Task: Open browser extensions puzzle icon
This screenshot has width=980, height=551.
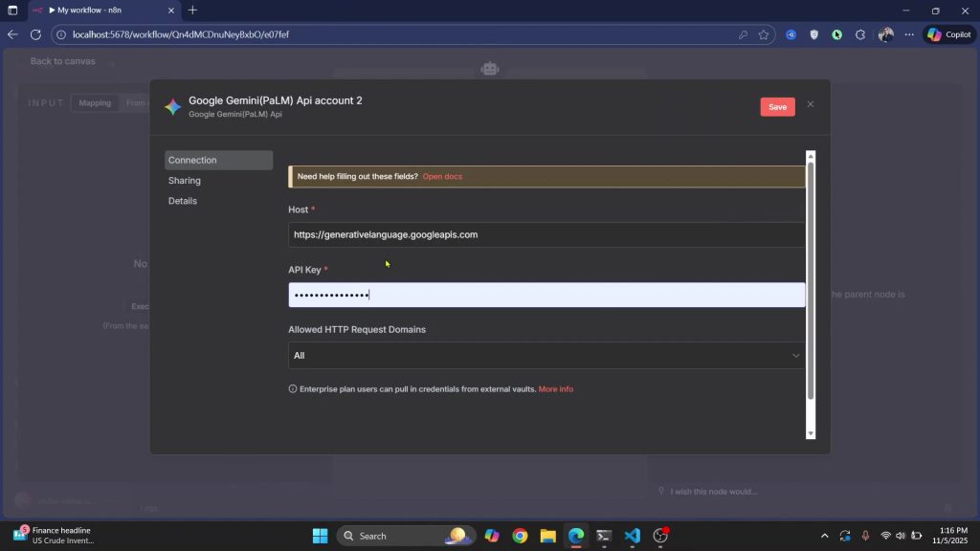Action: (860, 34)
